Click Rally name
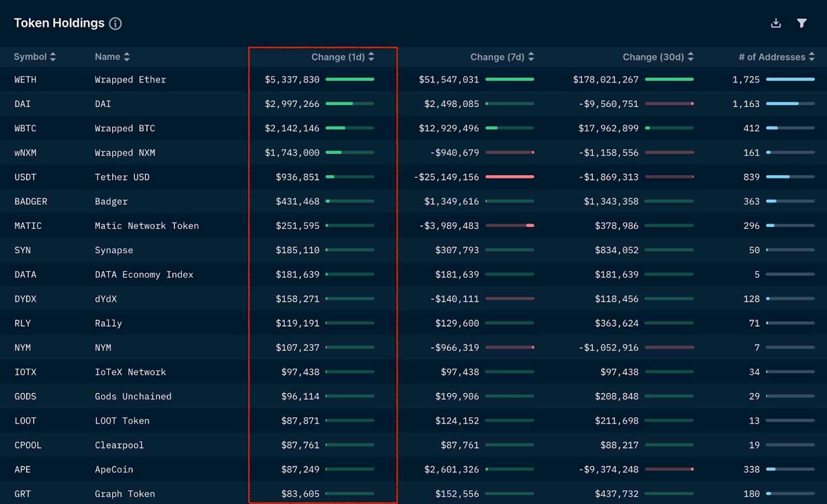This screenshot has width=827, height=504. pyautogui.click(x=108, y=323)
